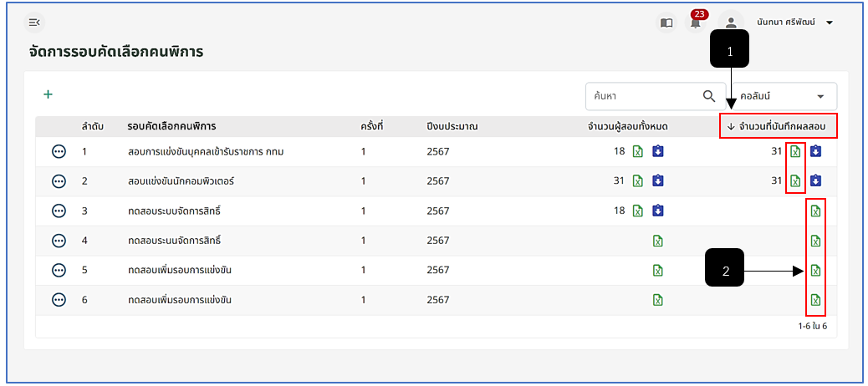This screenshot has width=868, height=386.
Task: Open row 1 more options menu
Action: (59, 151)
